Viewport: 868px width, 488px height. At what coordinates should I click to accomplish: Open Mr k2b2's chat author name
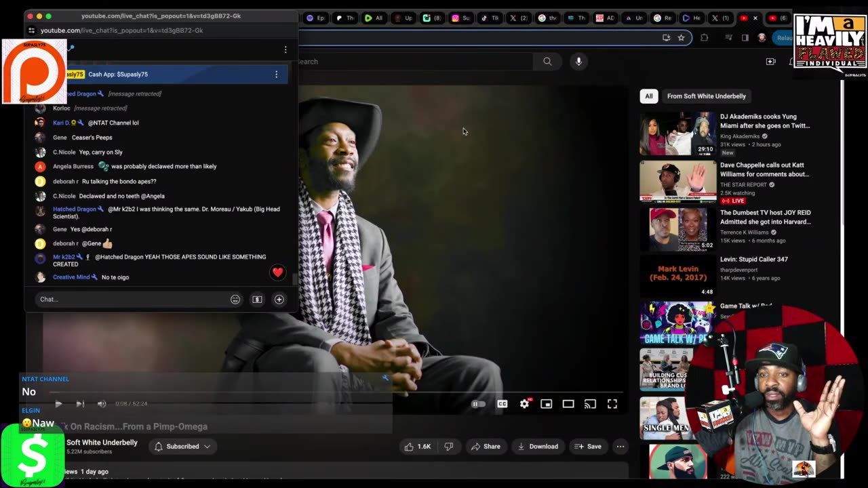coord(64,258)
